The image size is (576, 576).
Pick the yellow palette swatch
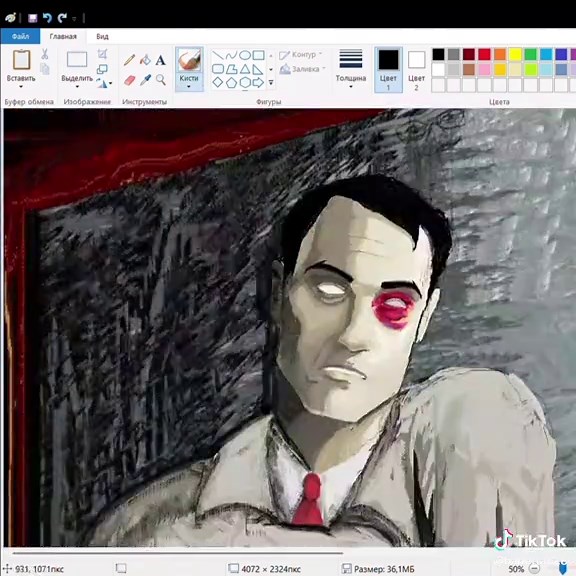point(515,54)
